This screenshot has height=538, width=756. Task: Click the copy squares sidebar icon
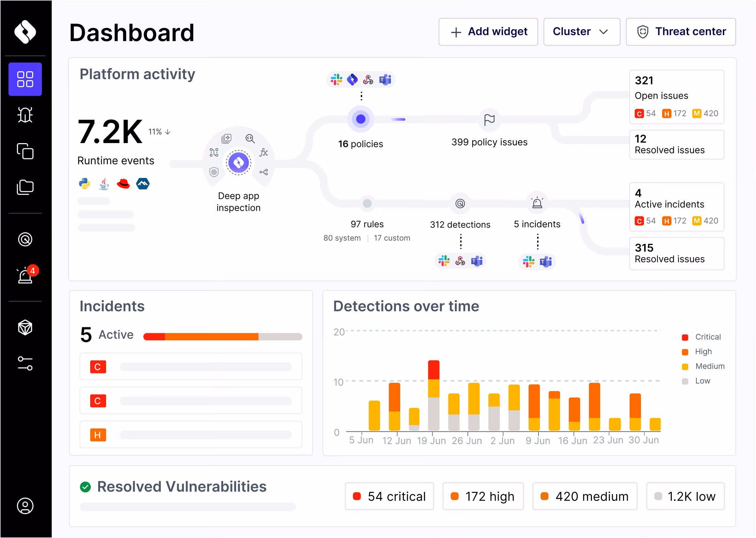25,151
